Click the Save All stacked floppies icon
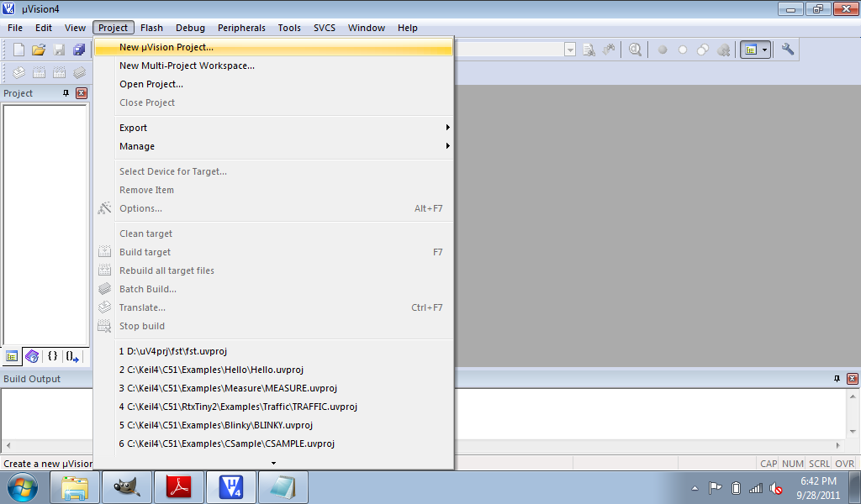Viewport: 861px width, 504px height. click(79, 50)
